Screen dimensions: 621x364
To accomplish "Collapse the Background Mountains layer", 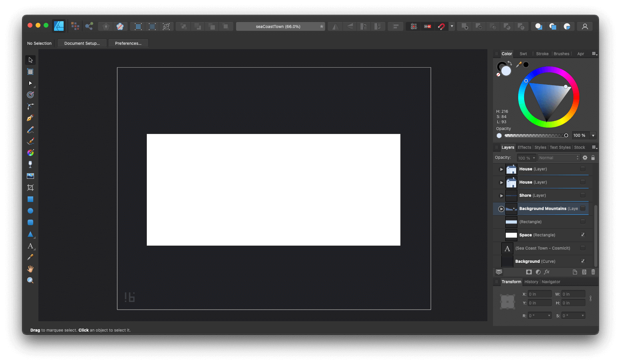I will 501,208.
